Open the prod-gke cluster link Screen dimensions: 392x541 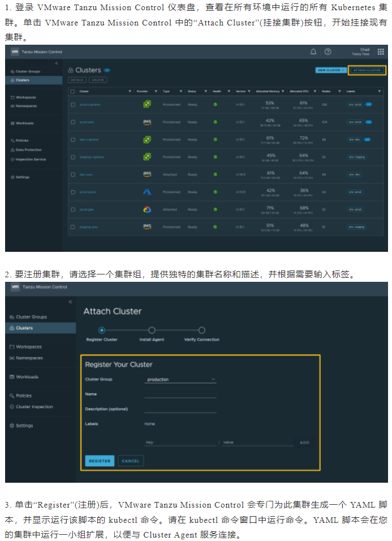click(x=87, y=209)
